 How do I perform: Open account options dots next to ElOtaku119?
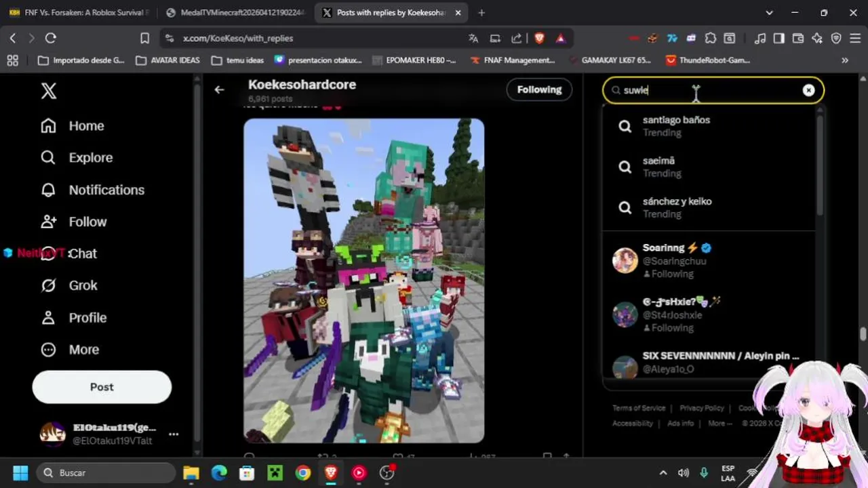[174, 434]
